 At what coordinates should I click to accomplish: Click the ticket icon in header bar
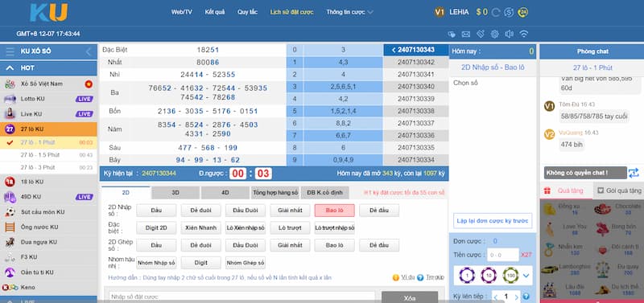click(481, 34)
